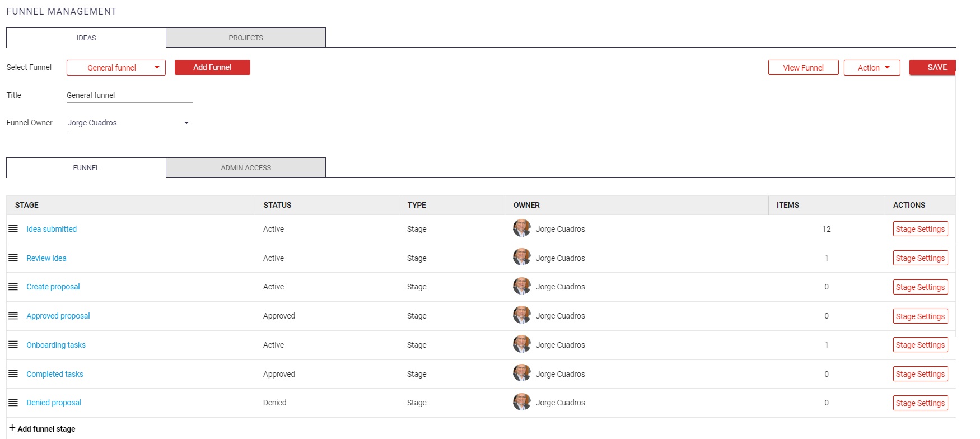
Task: Click the plus icon to add funnel stage
Action: coord(12,428)
